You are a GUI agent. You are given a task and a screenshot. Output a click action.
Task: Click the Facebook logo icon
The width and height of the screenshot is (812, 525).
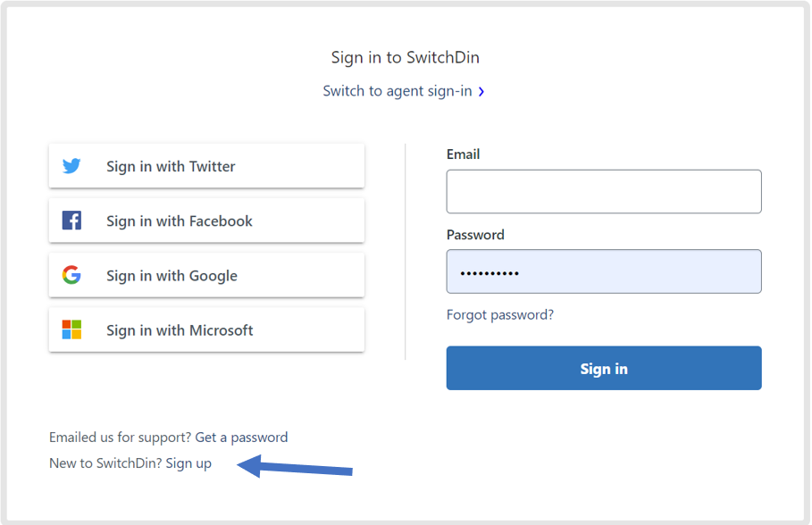71,221
